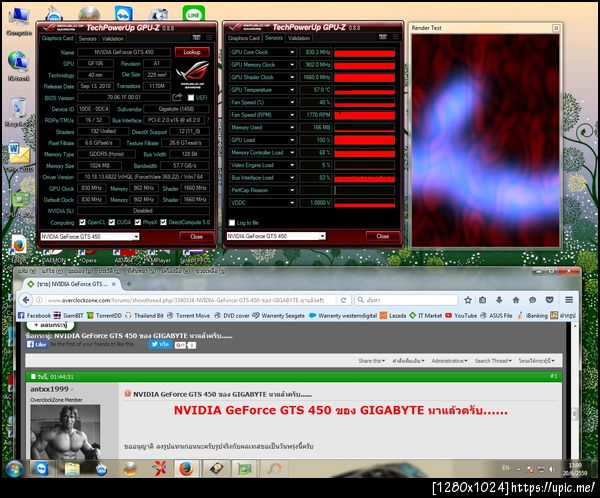600x498 pixels.
Task: Go to Firefox home page icon
Action: coord(516,300)
